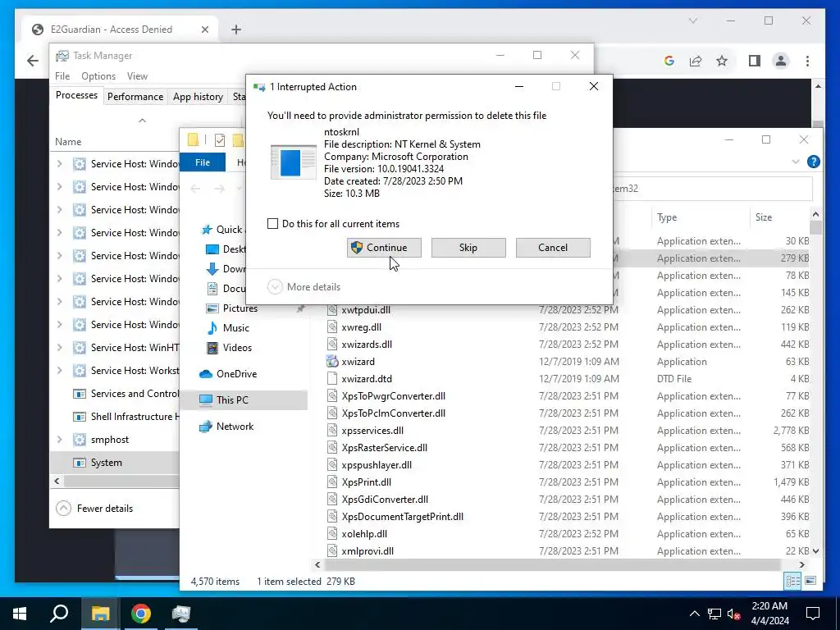Select the System process in Task Manager
Image resolution: width=840 pixels, height=630 pixels.
[115, 463]
